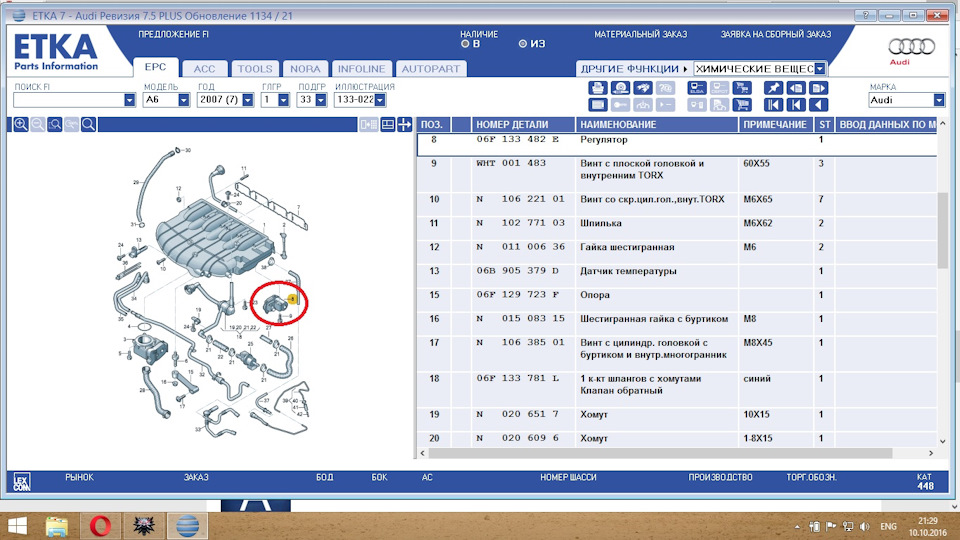Screen dimensions: 960x540
Task: Expand ДРУГИЕ ФУНКЦИИ menu
Action: pyautogui.click(x=633, y=69)
